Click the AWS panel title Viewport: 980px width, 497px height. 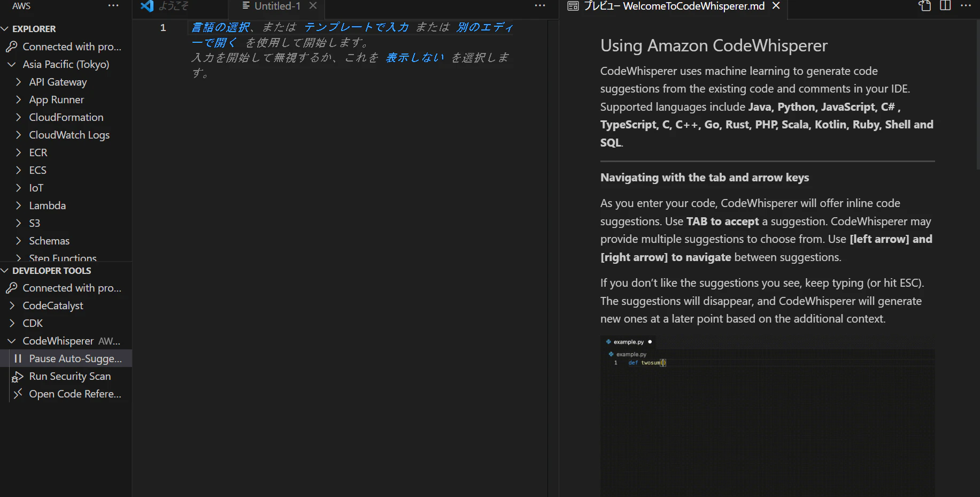point(21,6)
